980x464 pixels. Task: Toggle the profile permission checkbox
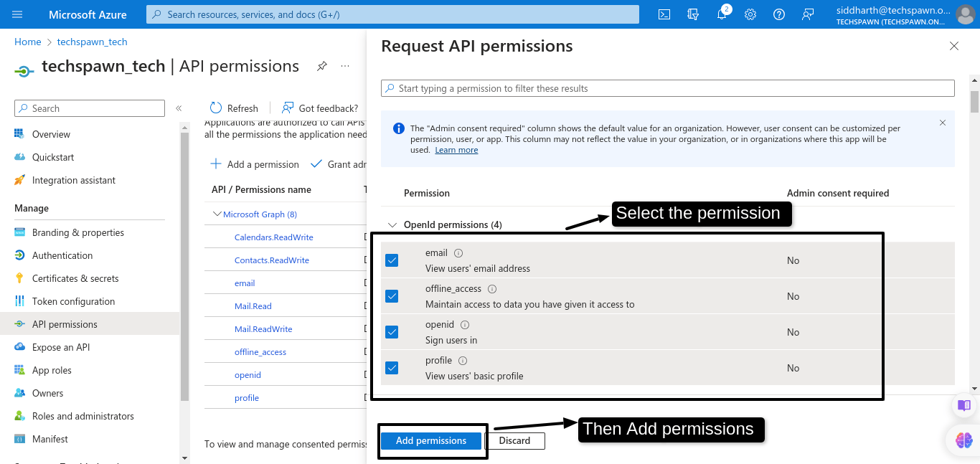(x=392, y=368)
